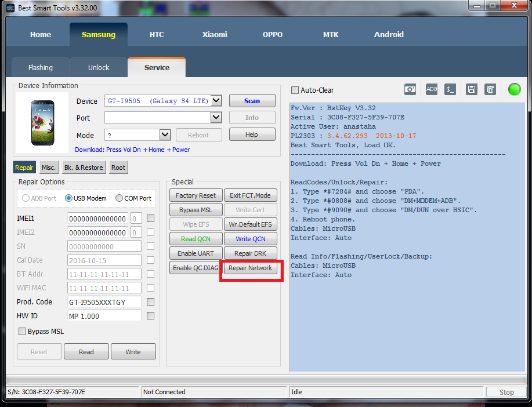This screenshot has height=407, width=532.
Task: Open the Misc. section
Action: coord(49,168)
